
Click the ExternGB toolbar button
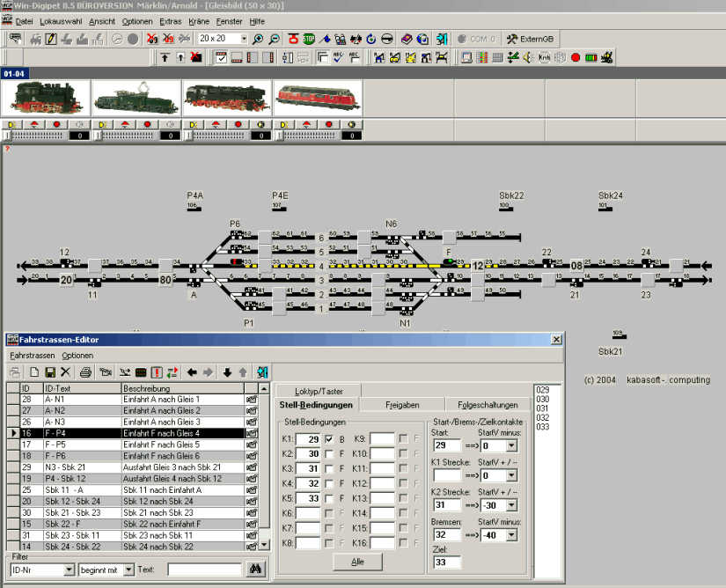(532, 40)
